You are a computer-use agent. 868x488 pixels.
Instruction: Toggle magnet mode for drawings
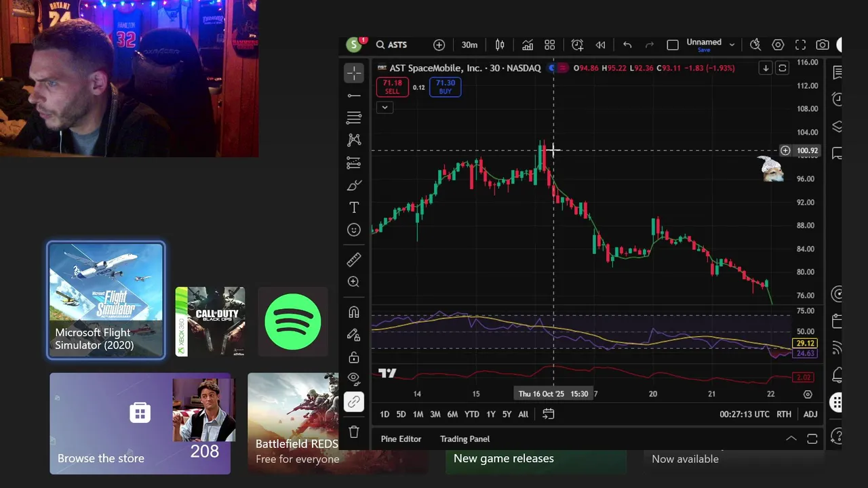(353, 312)
